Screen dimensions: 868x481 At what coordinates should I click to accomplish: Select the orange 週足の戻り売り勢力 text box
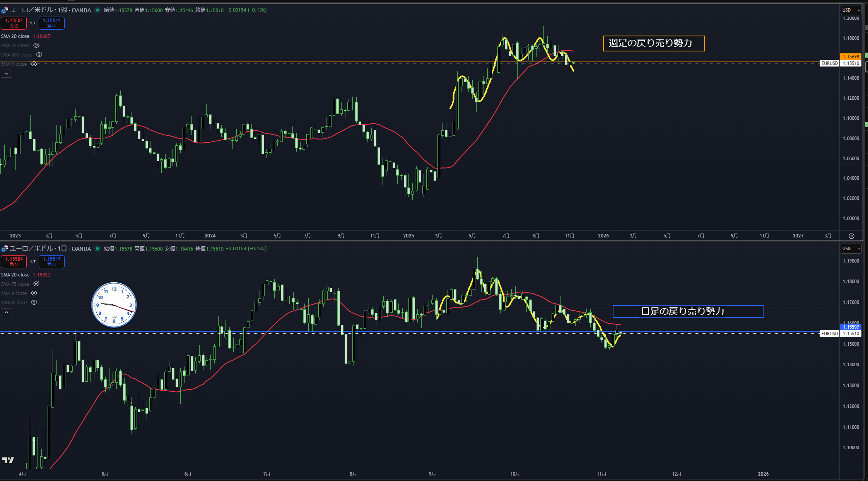[x=653, y=43]
